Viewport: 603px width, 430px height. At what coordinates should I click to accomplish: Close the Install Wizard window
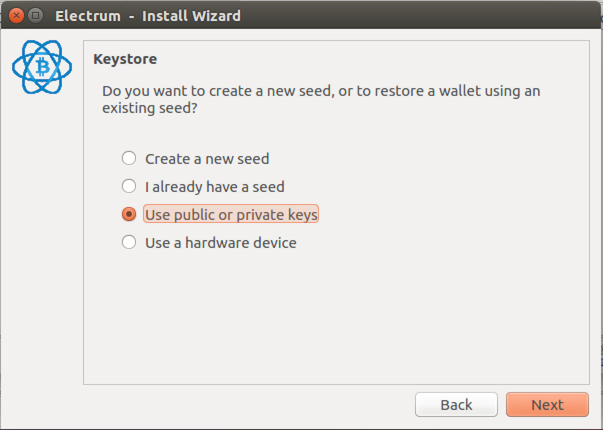pyautogui.click(x=16, y=16)
